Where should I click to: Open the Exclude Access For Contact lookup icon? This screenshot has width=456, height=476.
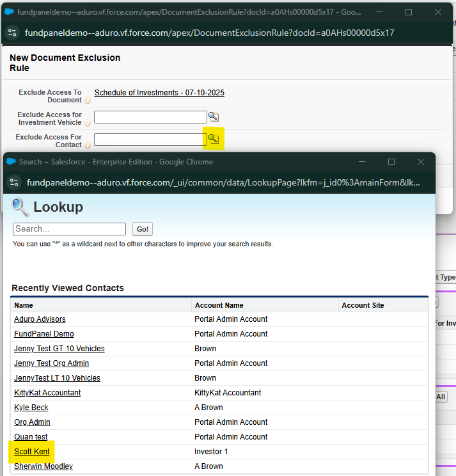click(213, 139)
